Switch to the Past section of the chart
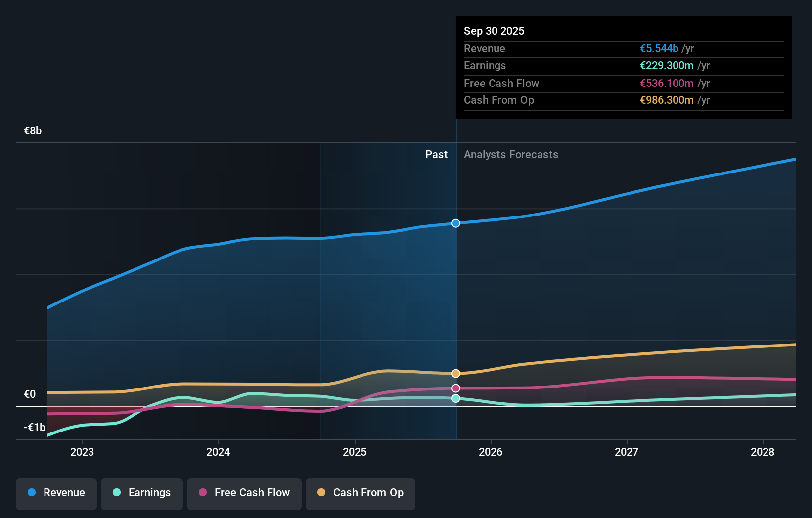Viewport: 812px width, 518px height. 436,154
